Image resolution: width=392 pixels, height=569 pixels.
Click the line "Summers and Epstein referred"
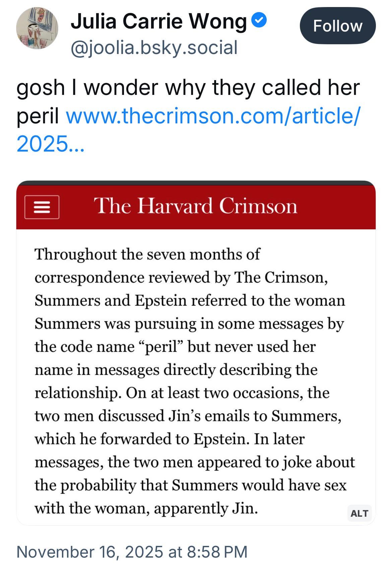click(x=190, y=300)
